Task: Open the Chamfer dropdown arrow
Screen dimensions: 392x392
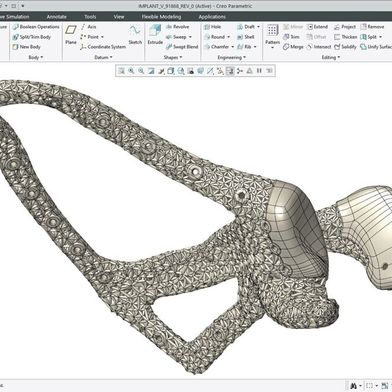Action: coord(233,47)
